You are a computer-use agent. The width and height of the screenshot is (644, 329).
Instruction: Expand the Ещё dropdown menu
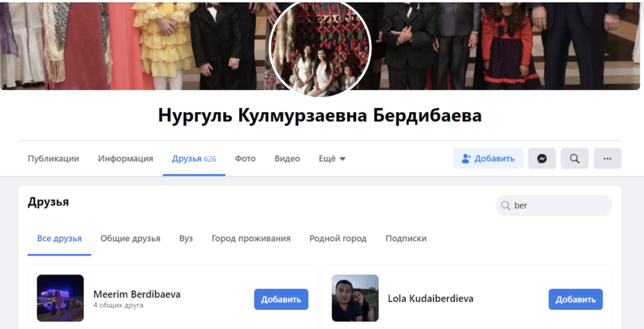click(332, 158)
